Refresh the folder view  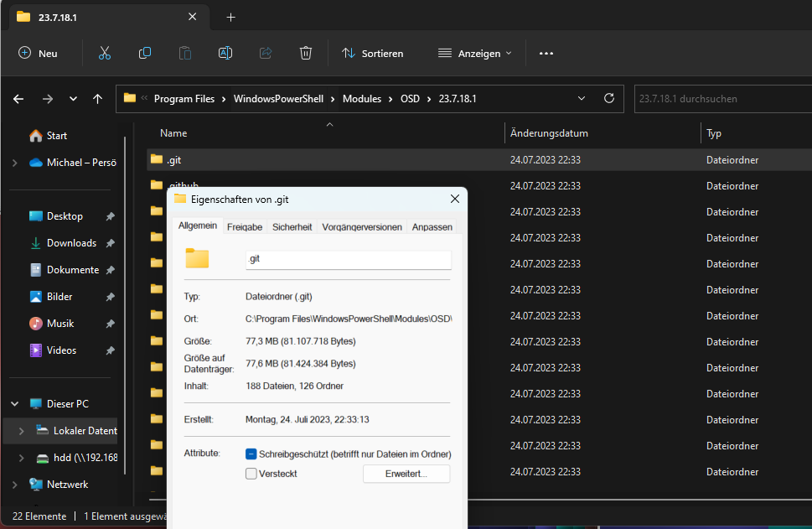click(x=609, y=98)
